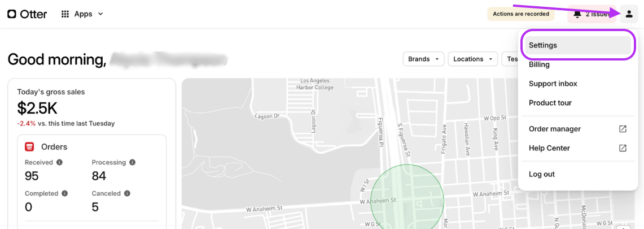Click Order manager external link icon
644x229 pixels.
pos(623,129)
